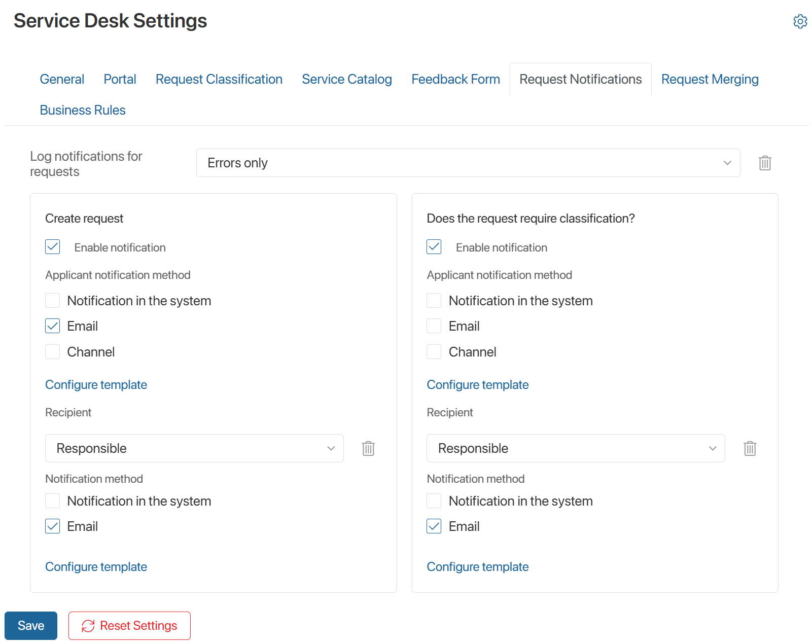Uncheck recipient Email in classification card
This screenshot has height=644, width=812.
coord(434,526)
